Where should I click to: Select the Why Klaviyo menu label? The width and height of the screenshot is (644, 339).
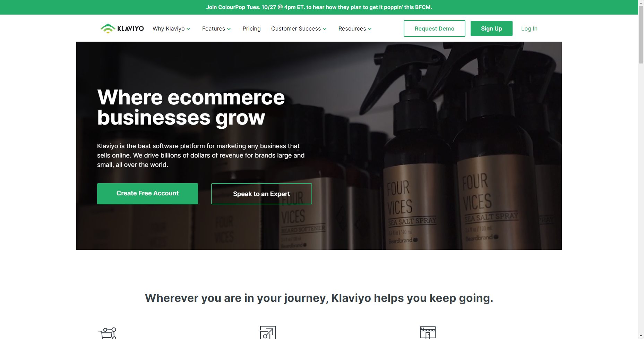tap(169, 28)
